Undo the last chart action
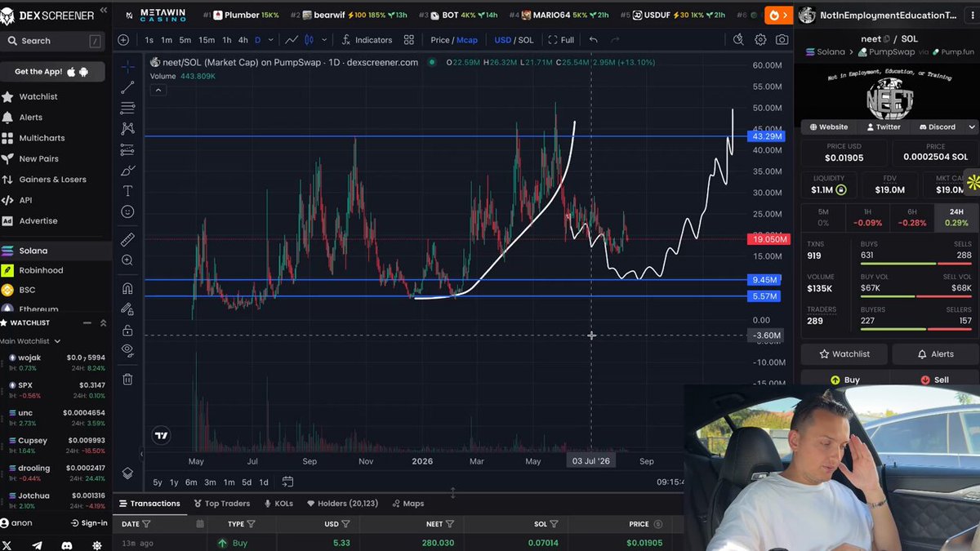Viewport: 980px width, 551px height. click(593, 40)
